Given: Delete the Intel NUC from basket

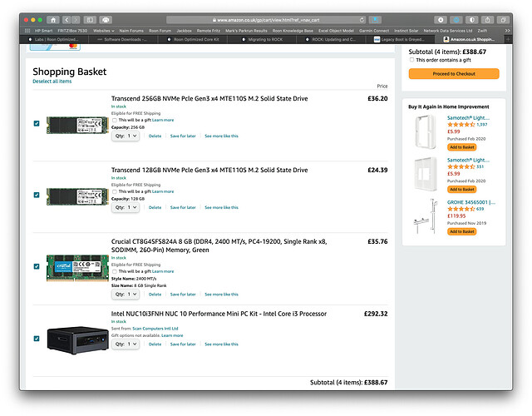Looking at the screenshot, I should pyautogui.click(x=155, y=344).
